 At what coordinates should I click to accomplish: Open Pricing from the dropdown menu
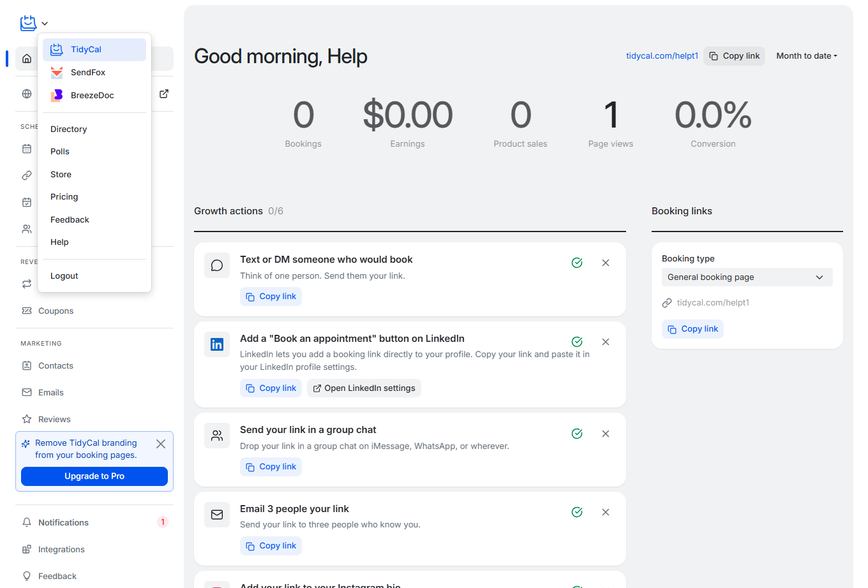94,197
